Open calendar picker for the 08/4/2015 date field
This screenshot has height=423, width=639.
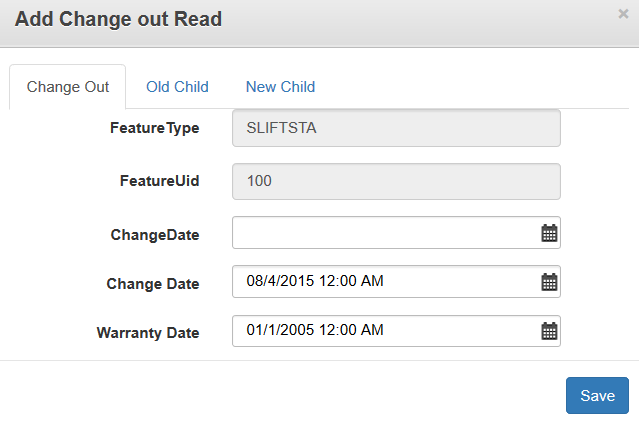(x=549, y=282)
